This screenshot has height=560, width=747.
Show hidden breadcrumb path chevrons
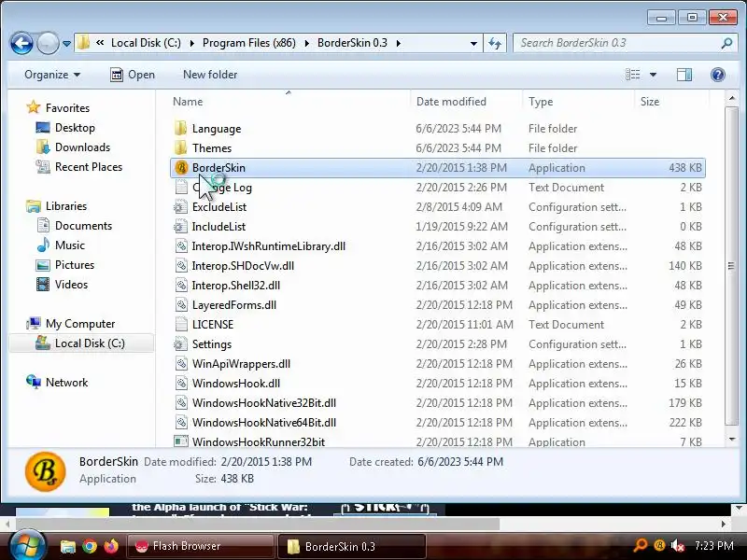click(100, 43)
